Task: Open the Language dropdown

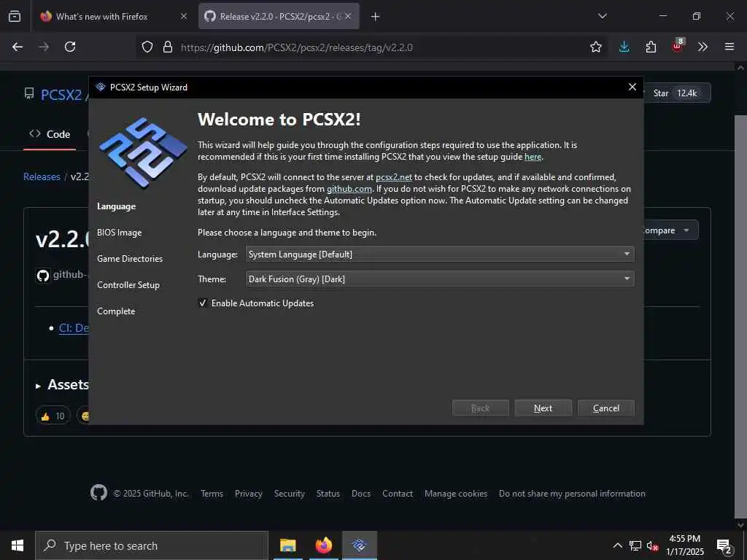Action: [440, 254]
